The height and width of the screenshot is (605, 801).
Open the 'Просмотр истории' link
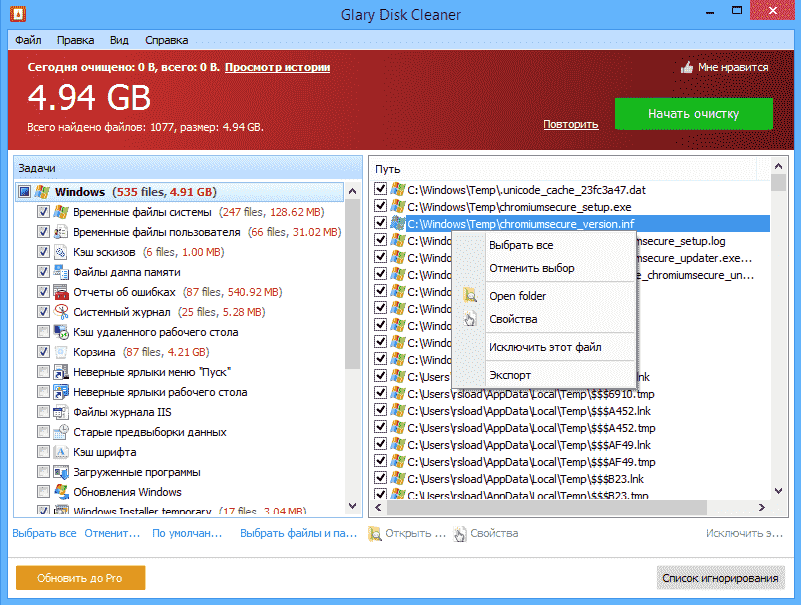[277, 67]
